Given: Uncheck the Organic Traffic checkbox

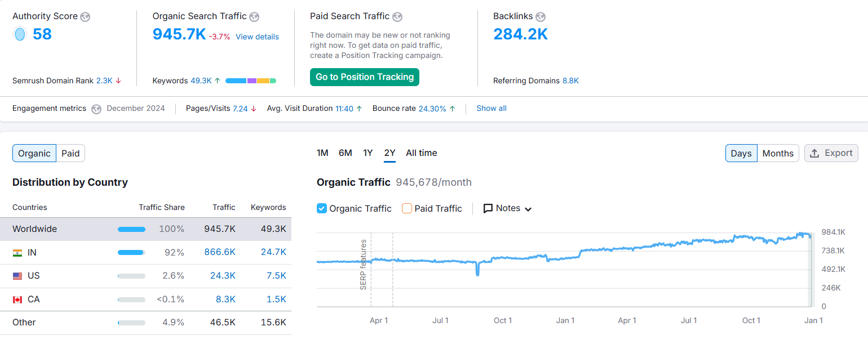Looking at the screenshot, I should 322,208.
